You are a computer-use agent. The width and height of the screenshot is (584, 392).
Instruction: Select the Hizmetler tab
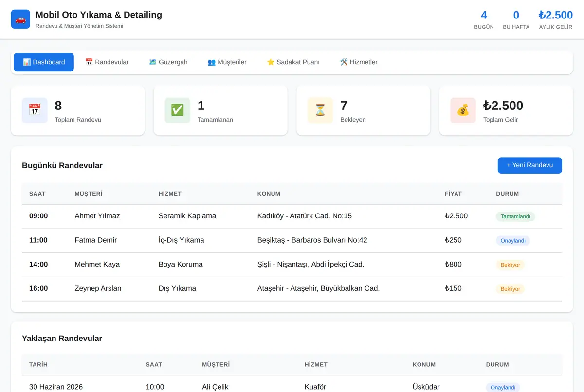pyautogui.click(x=359, y=62)
